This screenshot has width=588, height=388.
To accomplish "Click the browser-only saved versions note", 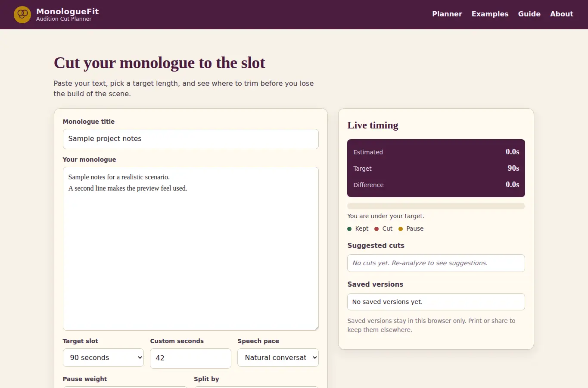I will point(431,325).
